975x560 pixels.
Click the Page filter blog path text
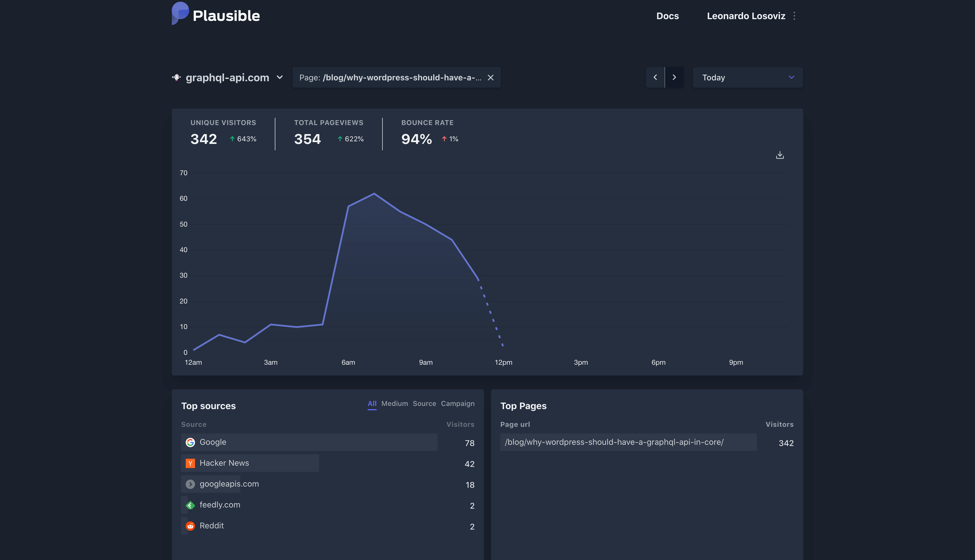click(402, 77)
